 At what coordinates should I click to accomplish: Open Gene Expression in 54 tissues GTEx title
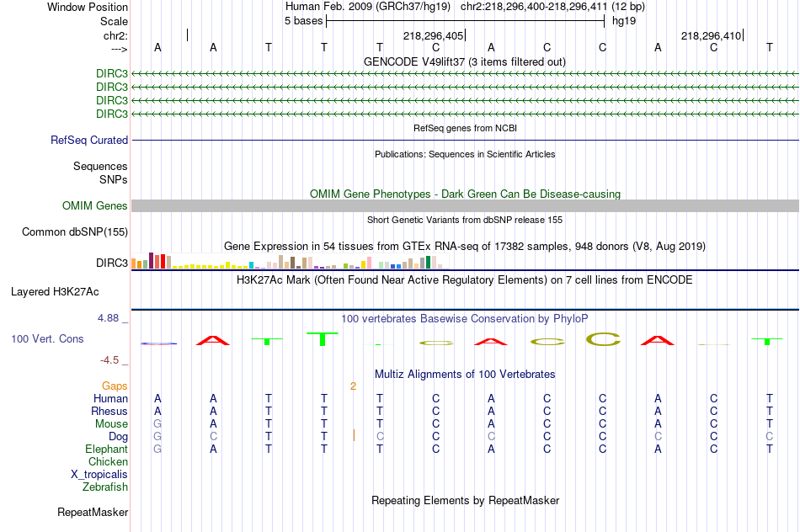pos(465,247)
